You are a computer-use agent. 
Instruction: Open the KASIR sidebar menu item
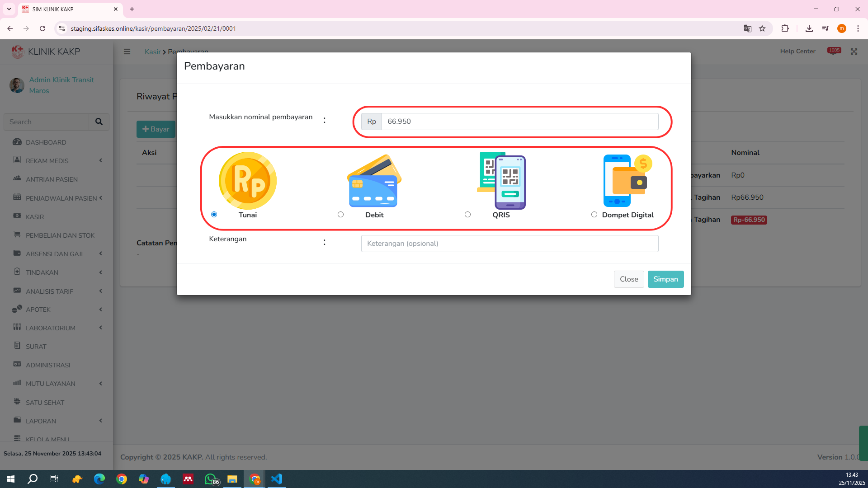coord(35,217)
